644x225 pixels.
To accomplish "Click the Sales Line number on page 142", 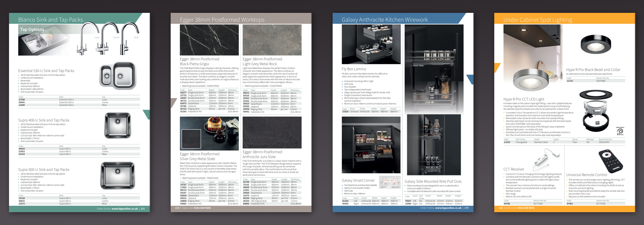I will (526, 208).
